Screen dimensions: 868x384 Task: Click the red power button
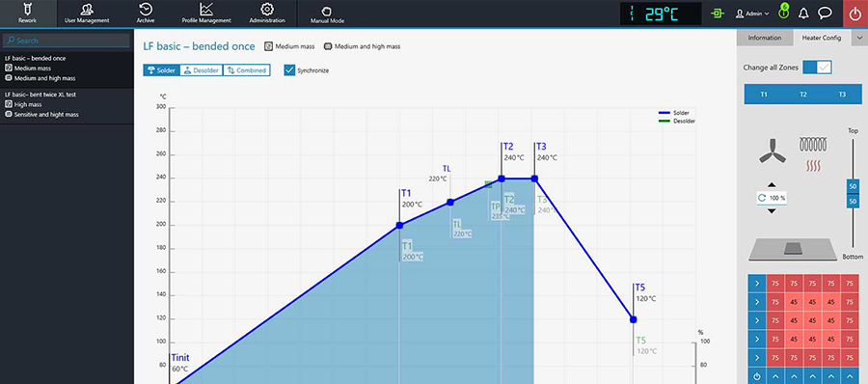[x=855, y=14]
